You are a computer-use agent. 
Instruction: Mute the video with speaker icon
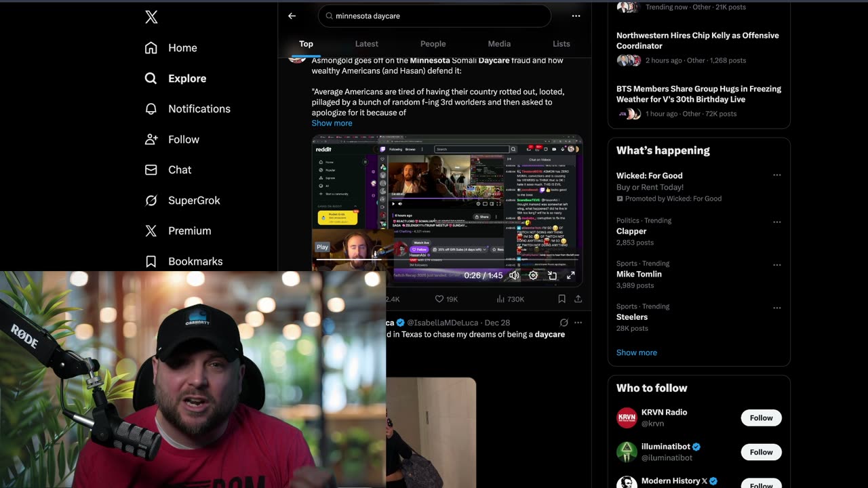[514, 275]
